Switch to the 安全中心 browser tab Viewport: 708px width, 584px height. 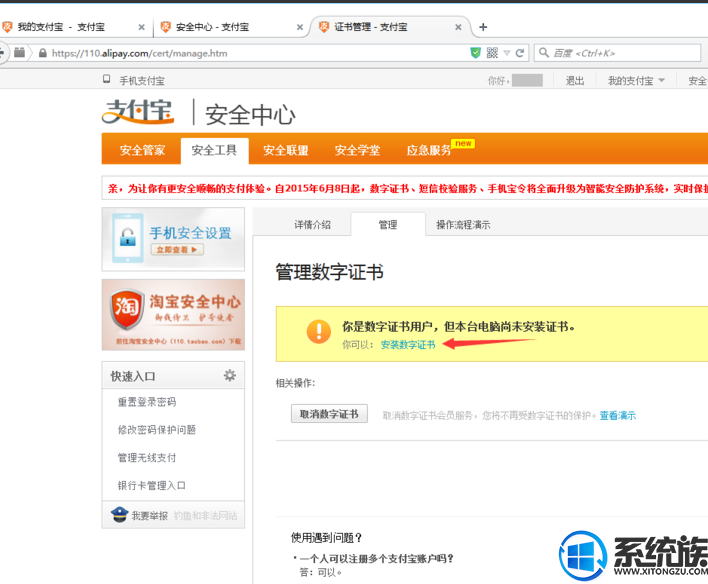pyautogui.click(x=212, y=27)
